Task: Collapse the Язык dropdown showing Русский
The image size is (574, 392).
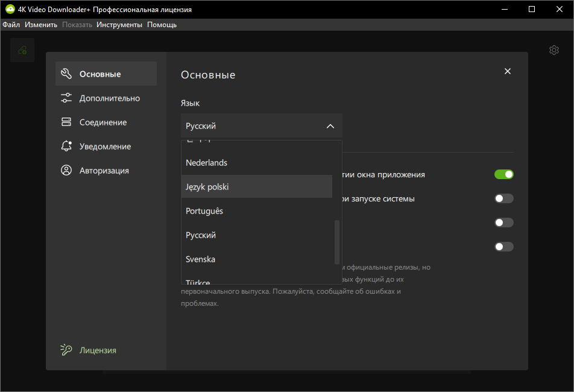Action: click(x=262, y=125)
